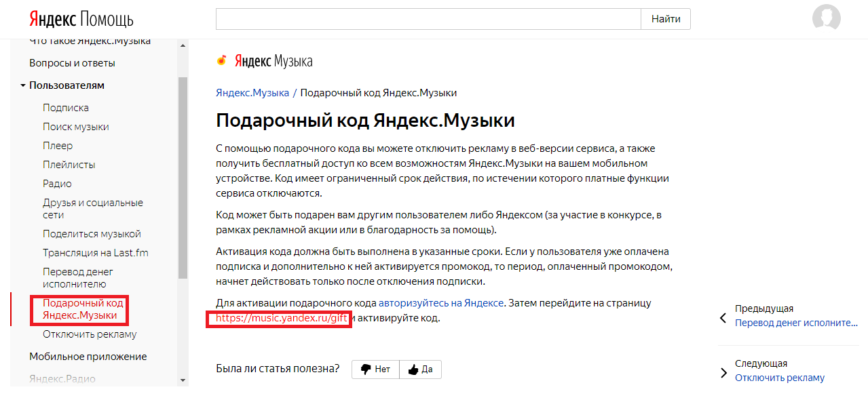The height and width of the screenshot is (419, 868).
Task: Select 'Плейлисты' in the sidebar
Action: pyautogui.click(x=69, y=165)
